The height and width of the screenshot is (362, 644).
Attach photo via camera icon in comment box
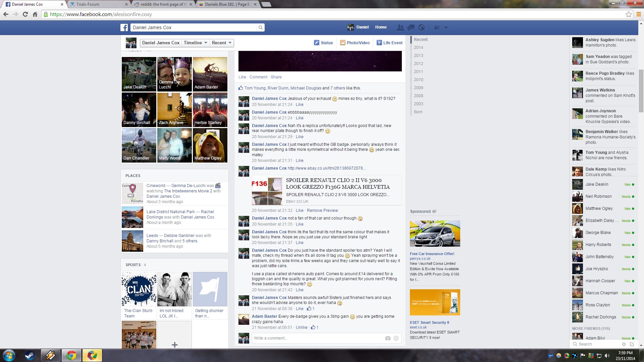click(x=388, y=338)
